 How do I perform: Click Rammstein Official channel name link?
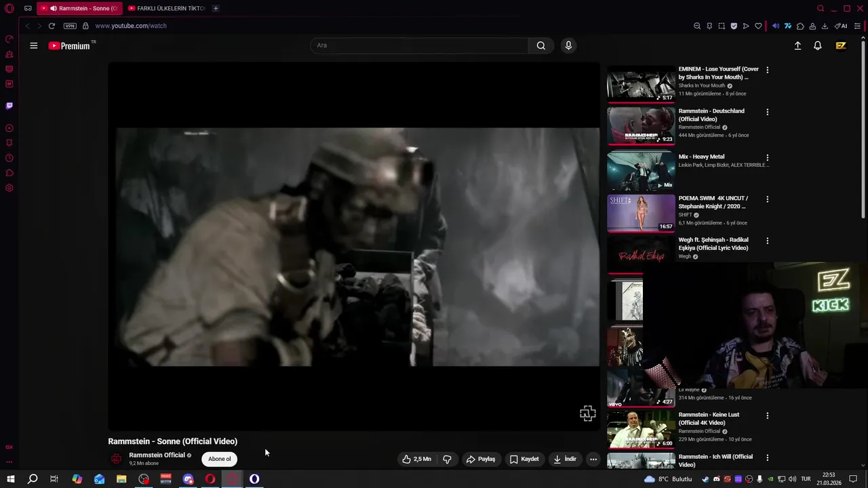point(157,455)
